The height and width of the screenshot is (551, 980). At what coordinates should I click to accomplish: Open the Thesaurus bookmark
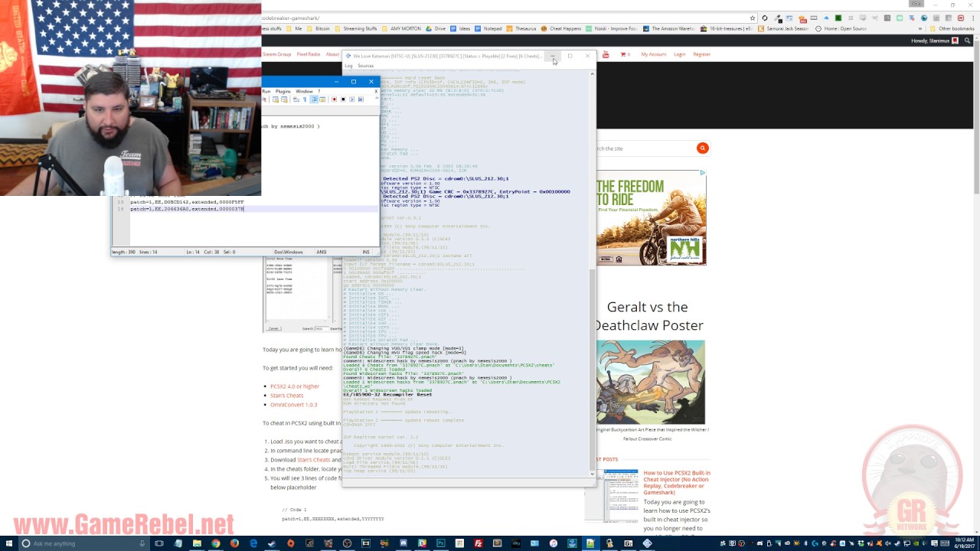click(x=521, y=28)
